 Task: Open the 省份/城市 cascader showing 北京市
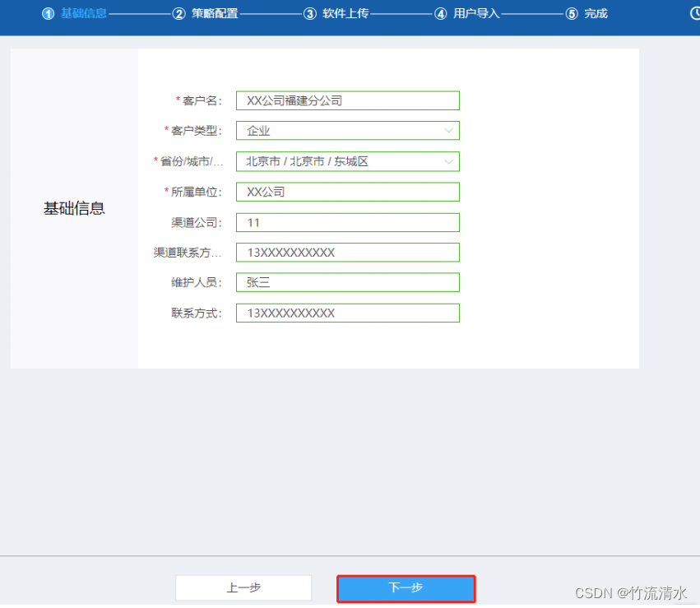348,161
